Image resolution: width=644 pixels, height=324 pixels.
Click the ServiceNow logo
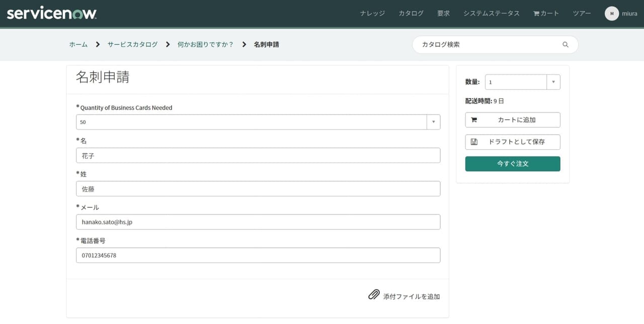point(51,14)
